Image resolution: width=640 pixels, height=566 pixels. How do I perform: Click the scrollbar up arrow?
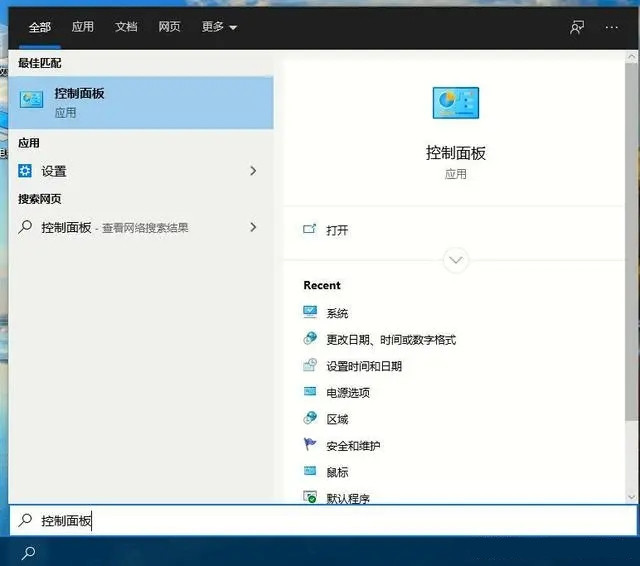[631, 57]
